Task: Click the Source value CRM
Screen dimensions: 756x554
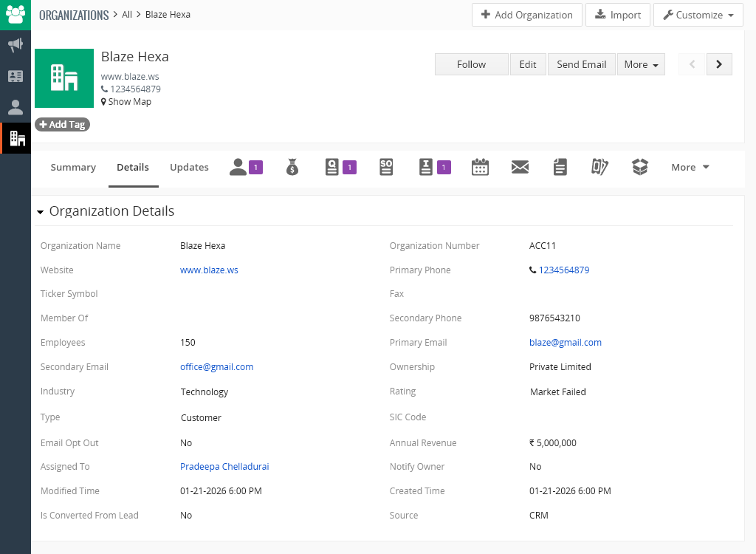Action: tap(538, 516)
